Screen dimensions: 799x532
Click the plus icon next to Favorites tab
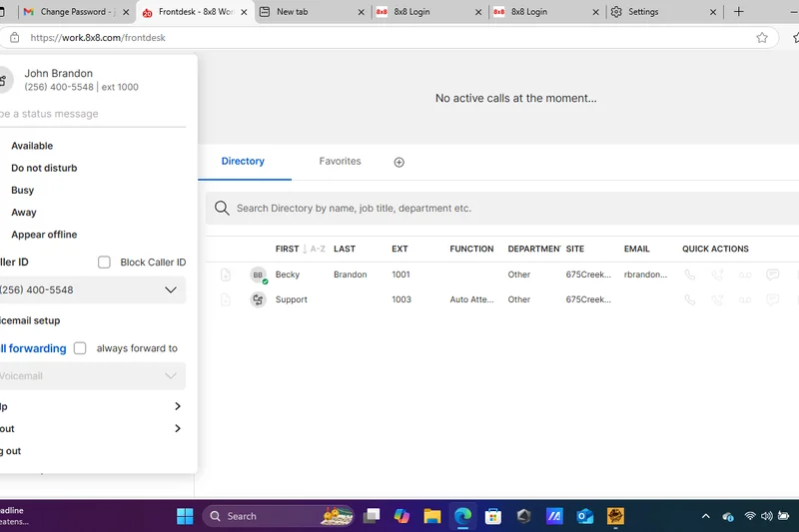click(399, 162)
